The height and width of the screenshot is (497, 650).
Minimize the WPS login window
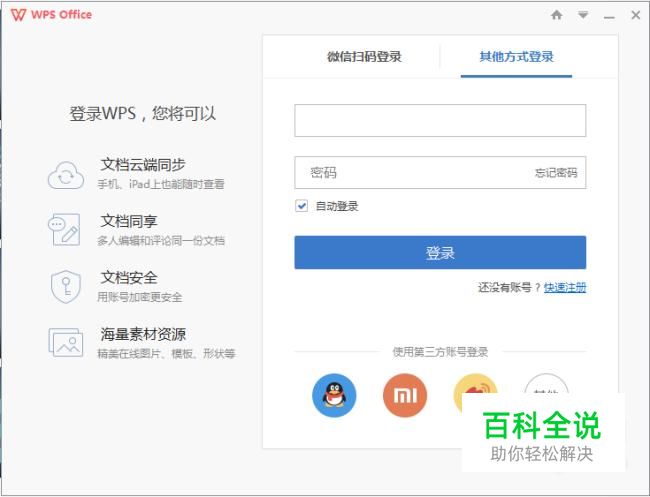pyautogui.click(x=609, y=17)
